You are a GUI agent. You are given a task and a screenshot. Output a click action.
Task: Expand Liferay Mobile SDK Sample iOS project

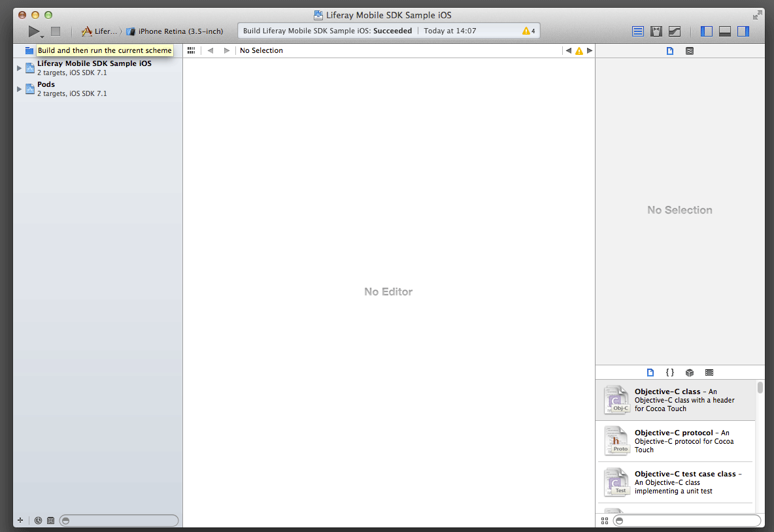[x=19, y=68]
